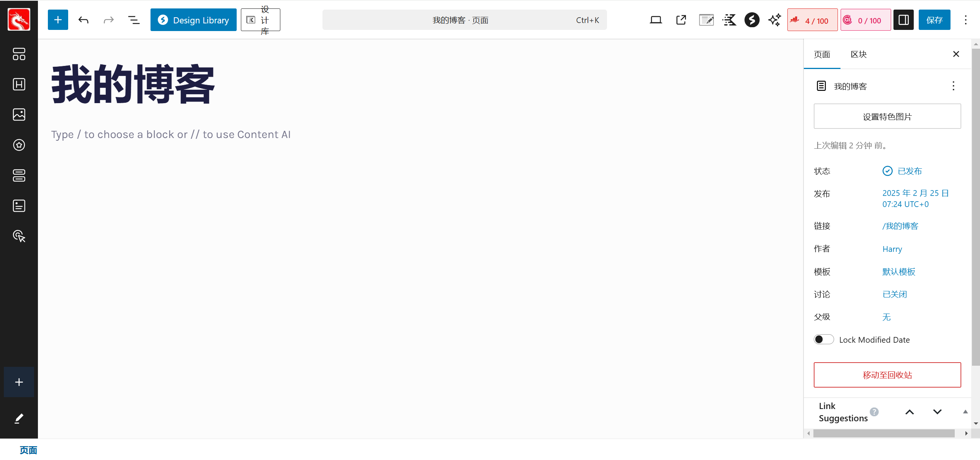
Task: Toggle the settings sidebar panel
Action: click(903, 20)
